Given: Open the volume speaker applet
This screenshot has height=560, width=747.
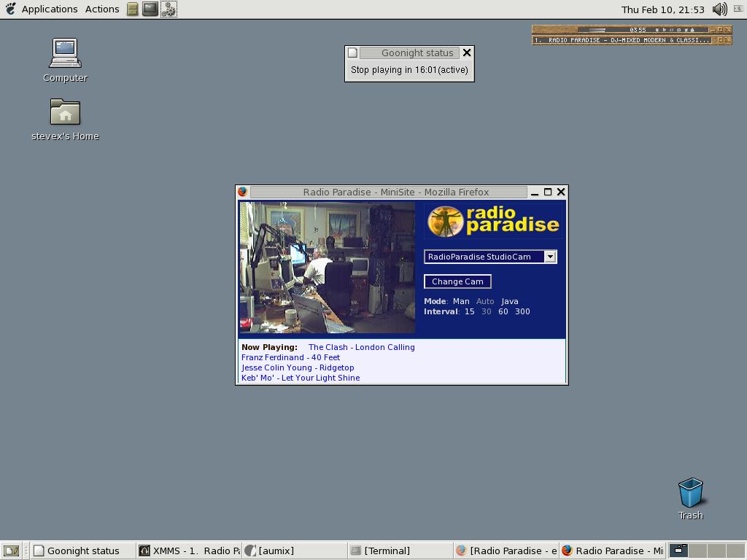Looking at the screenshot, I should [719, 9].
